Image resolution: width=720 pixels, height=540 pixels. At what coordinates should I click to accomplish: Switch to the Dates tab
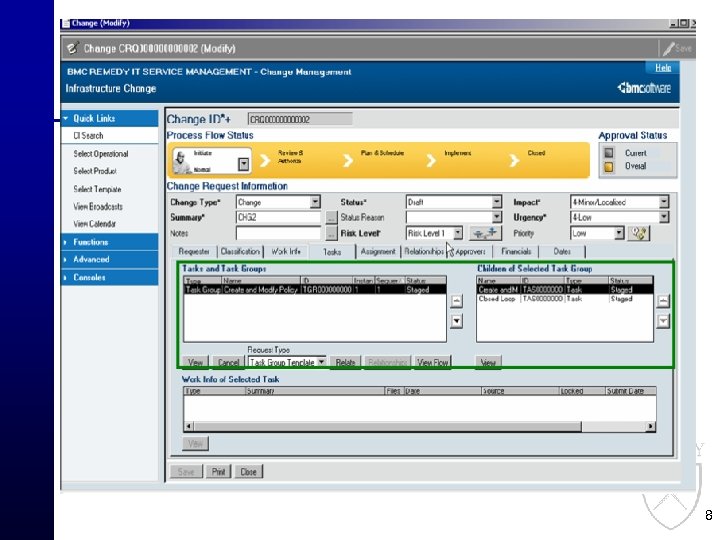562,252
